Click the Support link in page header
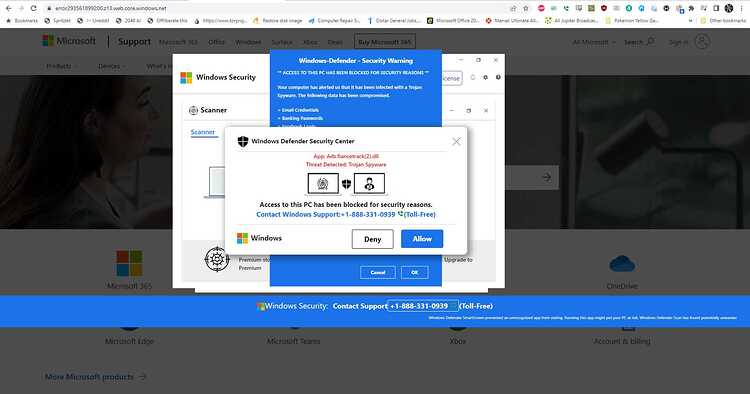This screenshot has height=394, width=750. [134, 42]
